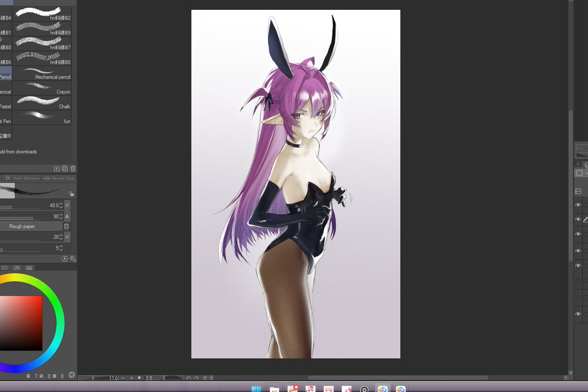Rotate the canvas right with the clockwise icon
Viewport: 588px width, 392px height.
[x=196, y=378]
